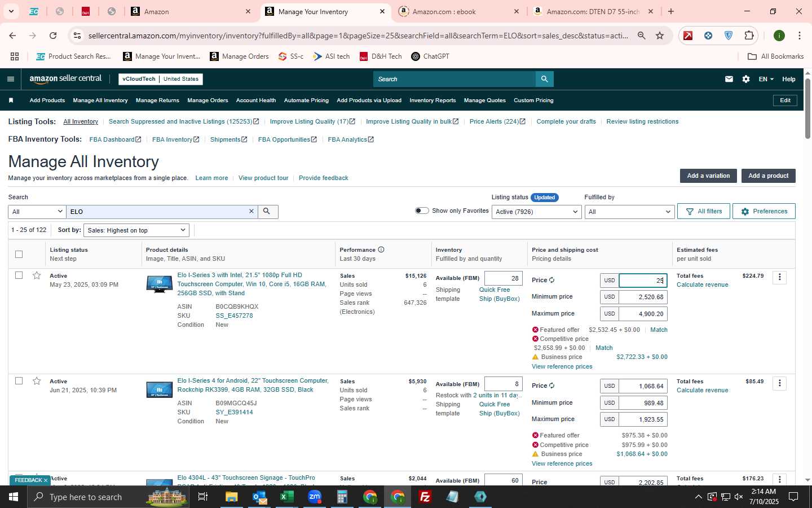Click the Seller Central search magnifier button
Screen dimensions: 812x508
tap(544, 79)
